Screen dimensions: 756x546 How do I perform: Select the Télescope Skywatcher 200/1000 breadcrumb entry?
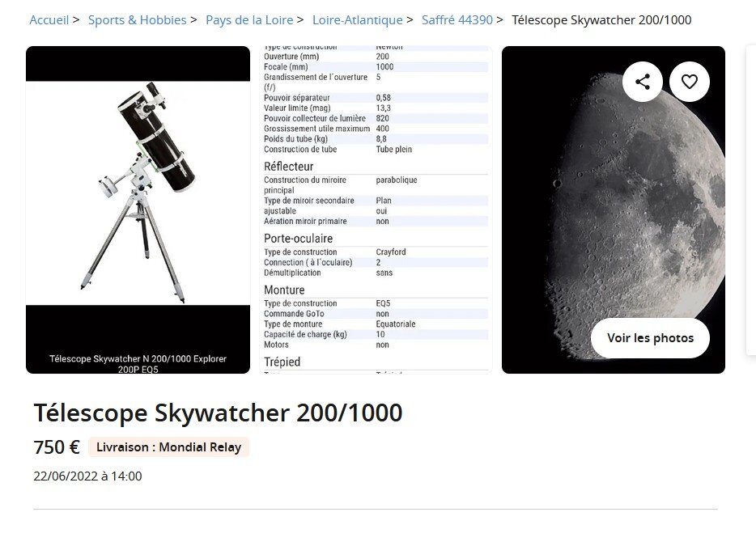click(x=602, y=19)
